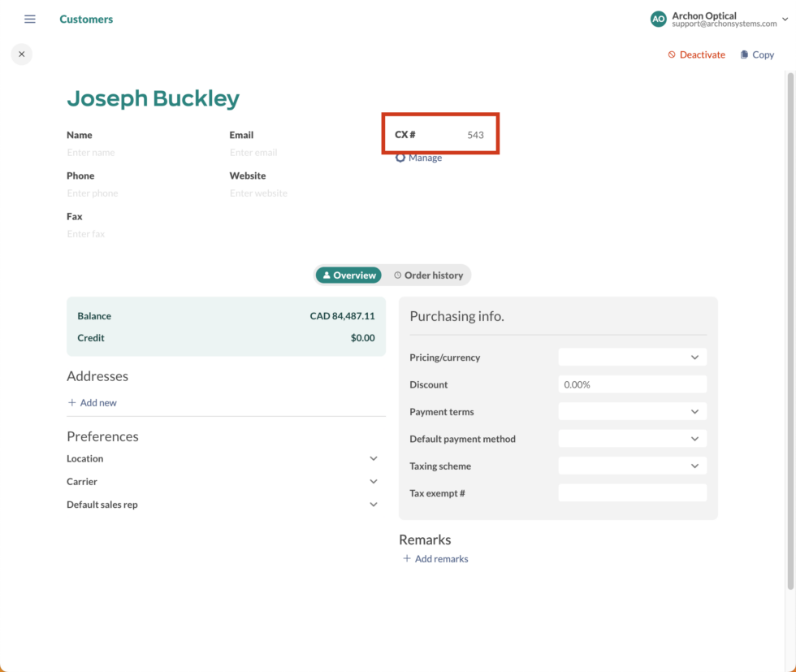This screenshot has width=796, height=672.
Task: Click the clock icon on Order history
Action: pos(396,275)
